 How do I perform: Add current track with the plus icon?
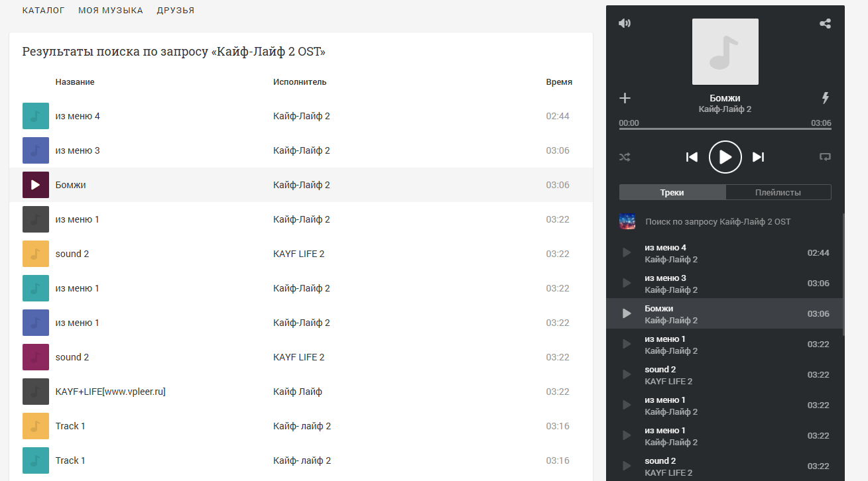coord(625,98)
